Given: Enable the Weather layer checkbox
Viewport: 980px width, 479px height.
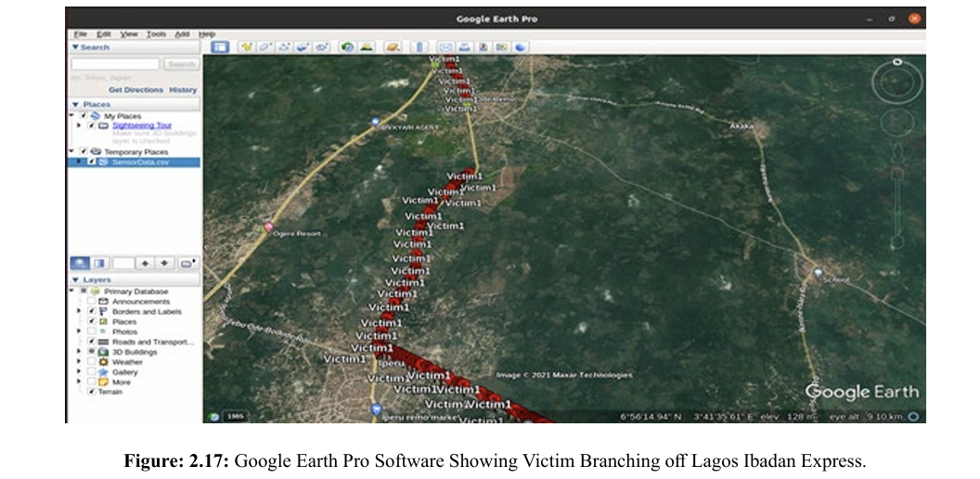Looking at the screenshot, I should coord(91,362).
